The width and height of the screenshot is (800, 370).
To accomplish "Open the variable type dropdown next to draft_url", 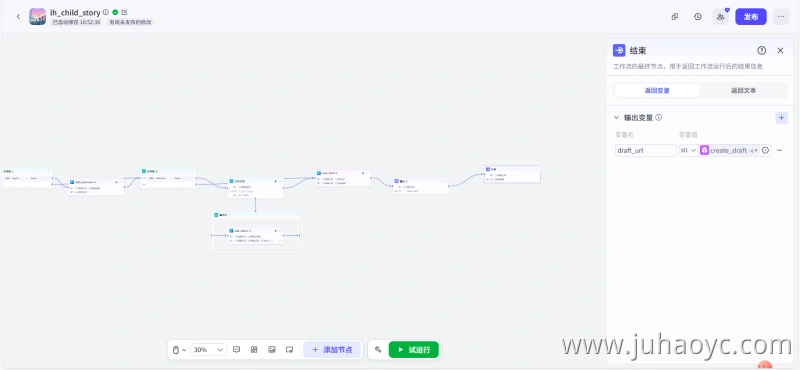I will tap(688, 151).
